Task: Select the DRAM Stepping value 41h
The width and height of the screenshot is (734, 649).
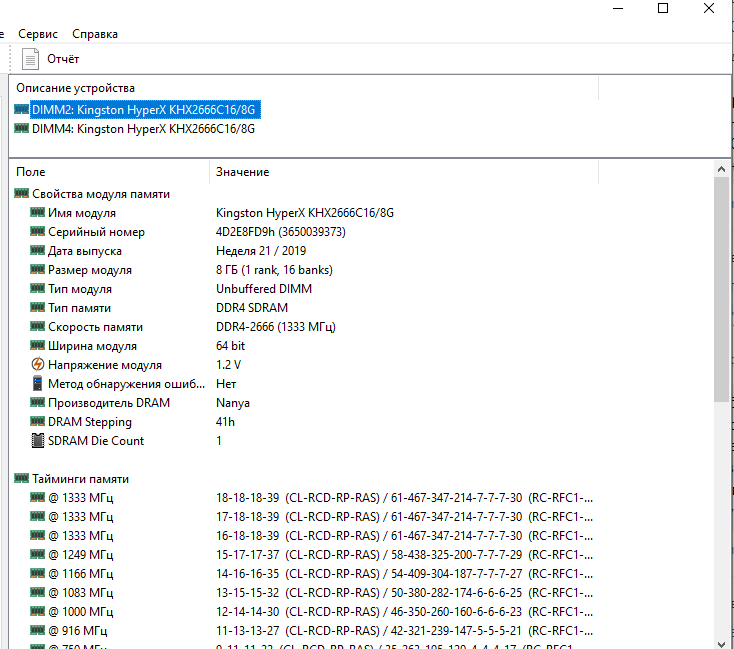Action: (x=225, y=422)
